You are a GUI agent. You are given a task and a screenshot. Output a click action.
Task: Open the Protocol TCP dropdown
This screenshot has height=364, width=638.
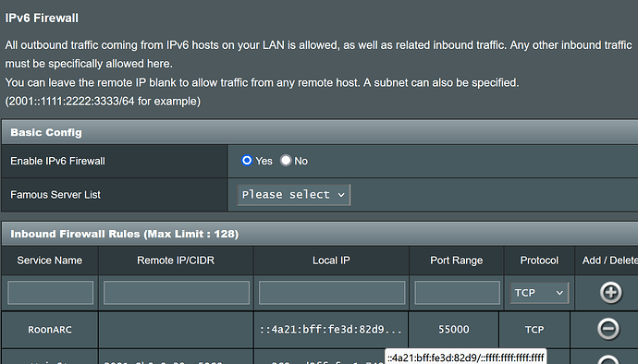(539, 293)
